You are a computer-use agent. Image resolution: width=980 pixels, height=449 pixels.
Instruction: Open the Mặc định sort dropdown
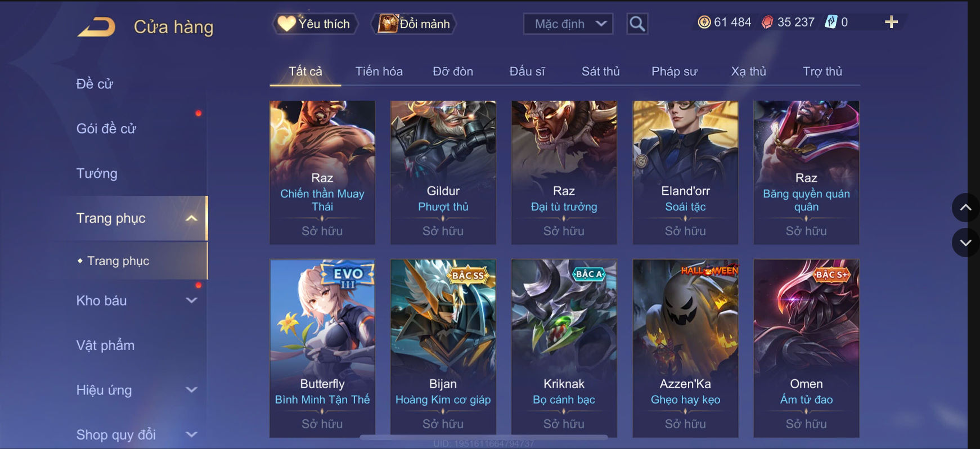click(568, 24)
